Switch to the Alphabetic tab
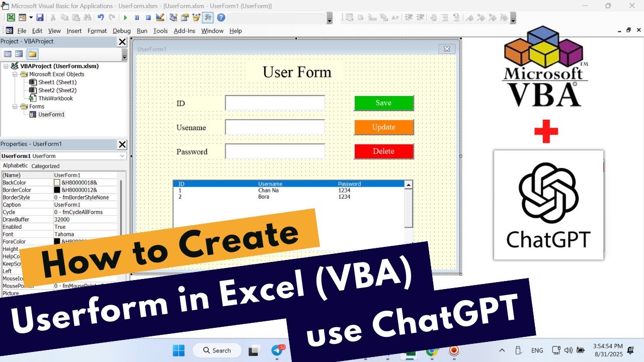The image size is (644, 362). point(15,165)
